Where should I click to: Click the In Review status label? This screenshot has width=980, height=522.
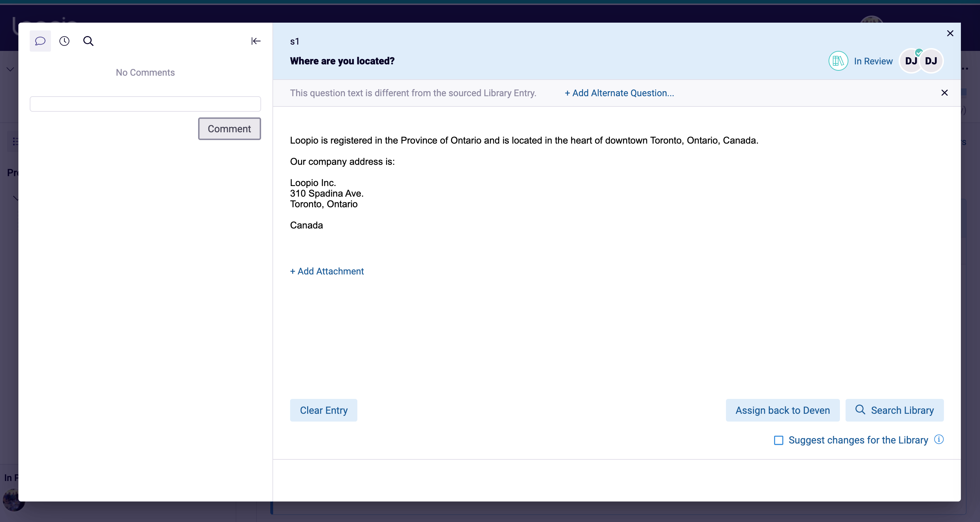coord(873,61)
